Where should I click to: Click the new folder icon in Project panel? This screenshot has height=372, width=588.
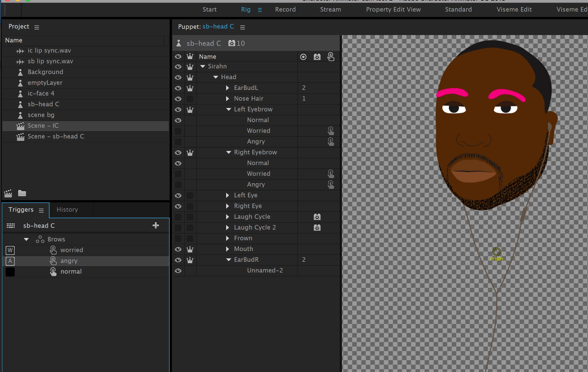[x=22, y=193]
